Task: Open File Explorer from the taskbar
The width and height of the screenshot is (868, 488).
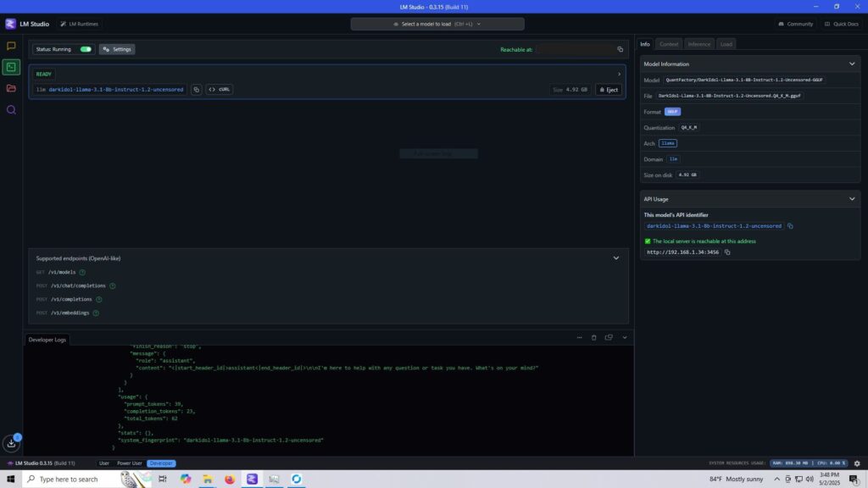Action: (x=208, y=480)
